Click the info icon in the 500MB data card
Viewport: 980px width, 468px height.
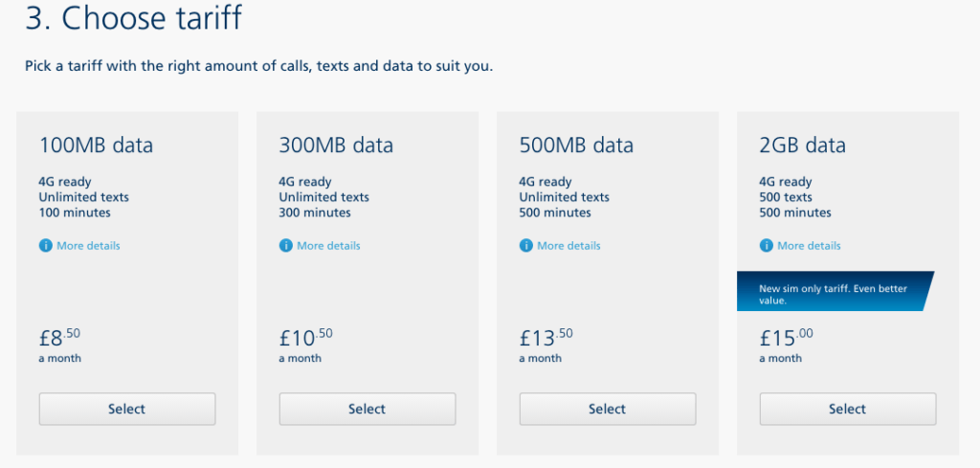525,246
